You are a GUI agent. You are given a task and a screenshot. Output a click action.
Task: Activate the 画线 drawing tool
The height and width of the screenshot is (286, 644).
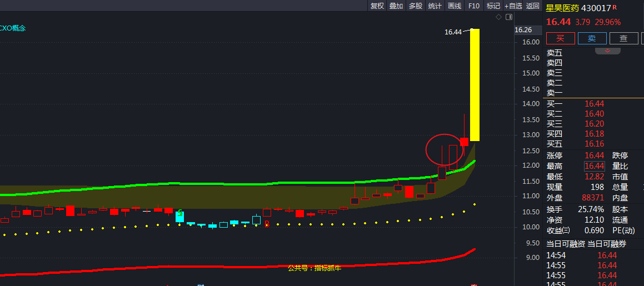[x=455, y=6]
